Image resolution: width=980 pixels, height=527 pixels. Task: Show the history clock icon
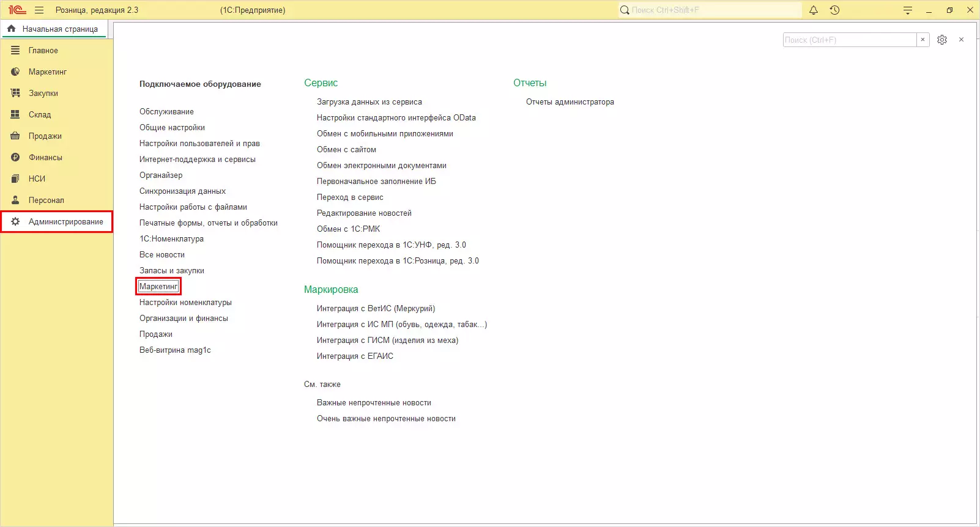tap(834, 10)
